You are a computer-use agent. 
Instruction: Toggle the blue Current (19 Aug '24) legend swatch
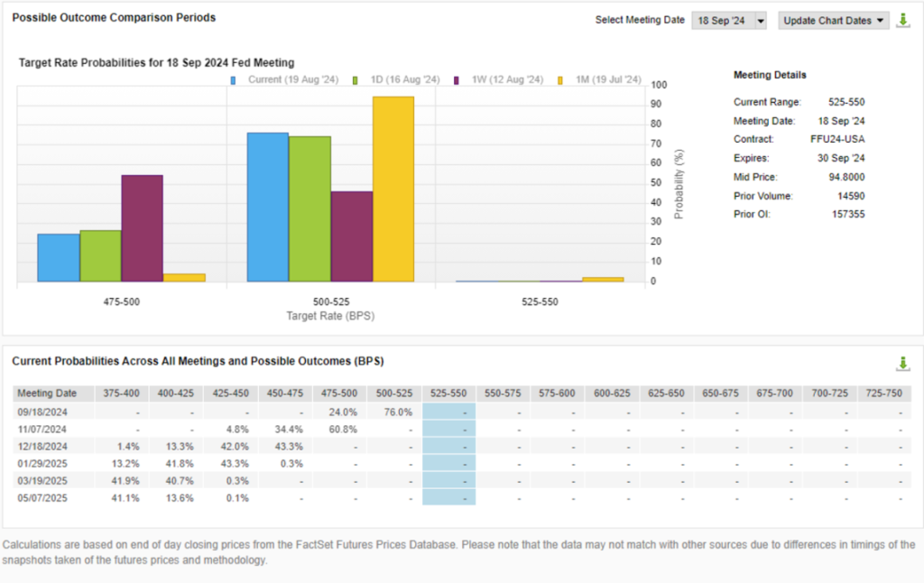(234, 80)
